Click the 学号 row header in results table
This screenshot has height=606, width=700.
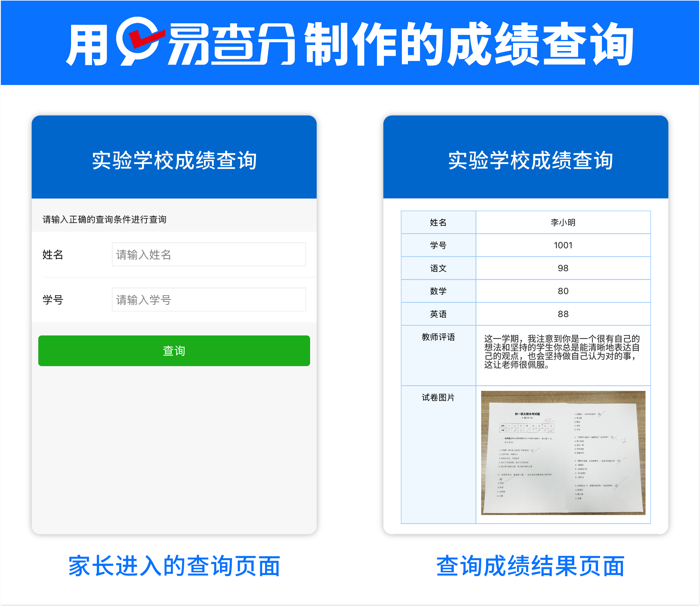(x=438, y=245)
